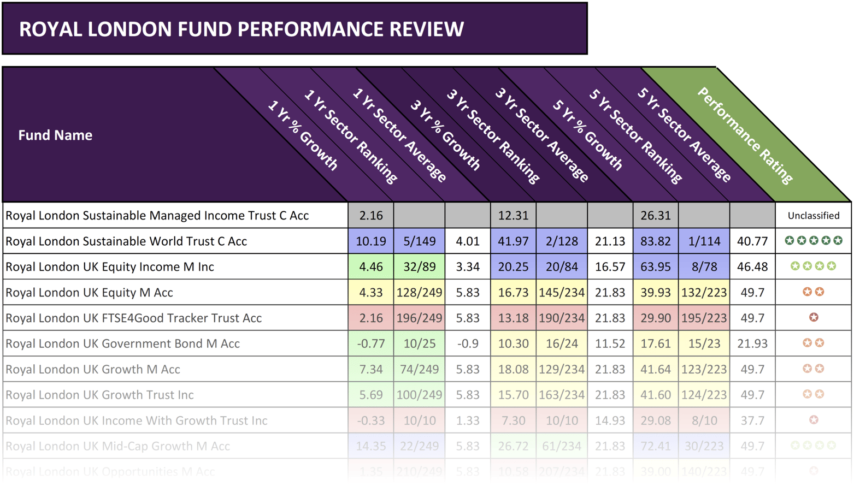Click the 1 Yr % Growth column header

click(x=303, y=135)
